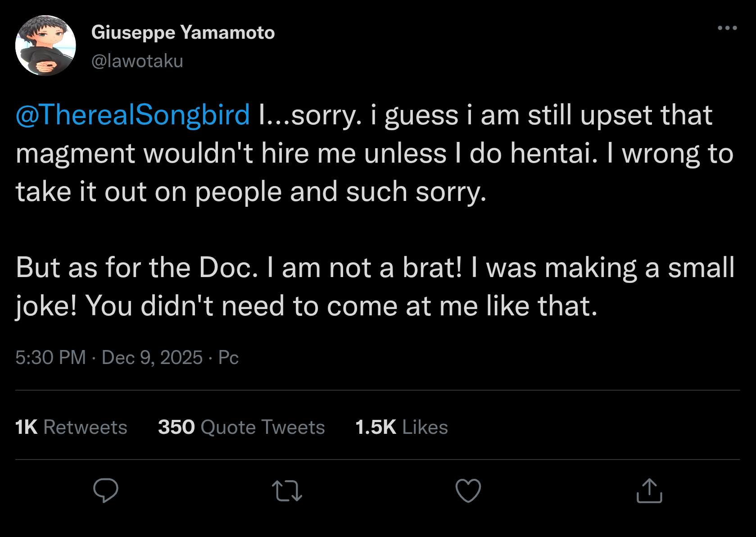Open the Giuseppe Yamamoto display name link

coord(183,32)
